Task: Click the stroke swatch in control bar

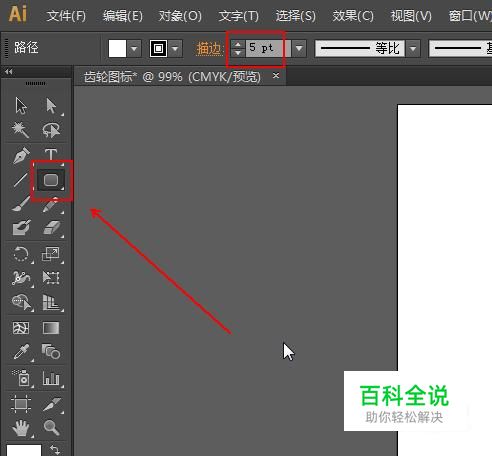Action: pyautogui.click(x=158, y=49)
